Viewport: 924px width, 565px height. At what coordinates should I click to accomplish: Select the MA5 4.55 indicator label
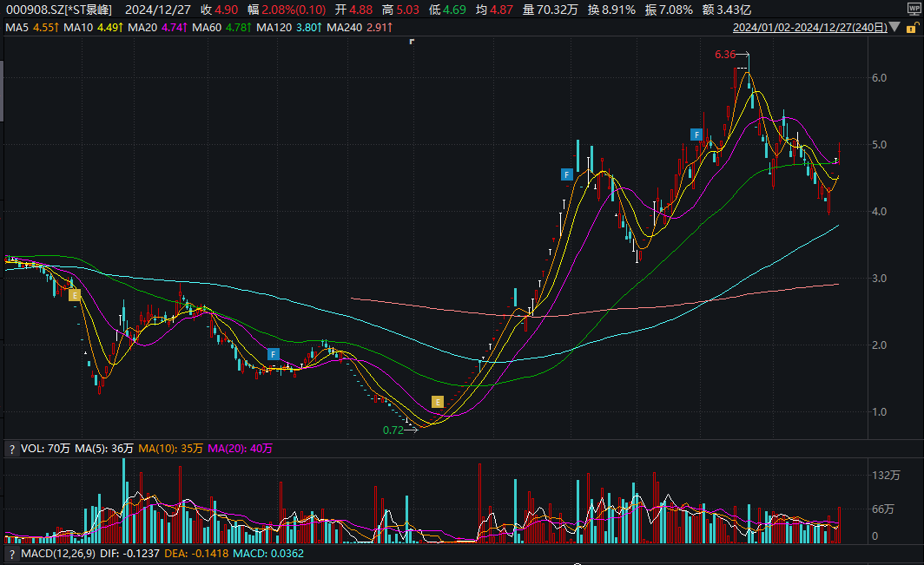[x=32, y=27]
